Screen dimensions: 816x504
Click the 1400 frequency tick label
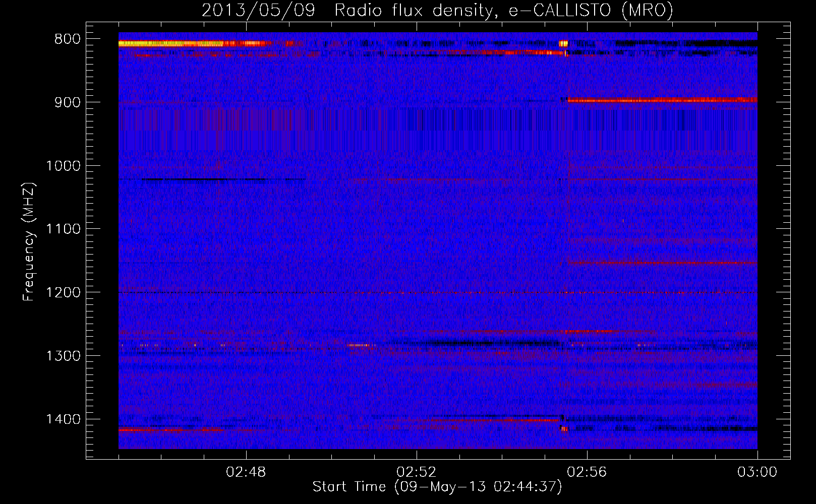click(63, 419)
